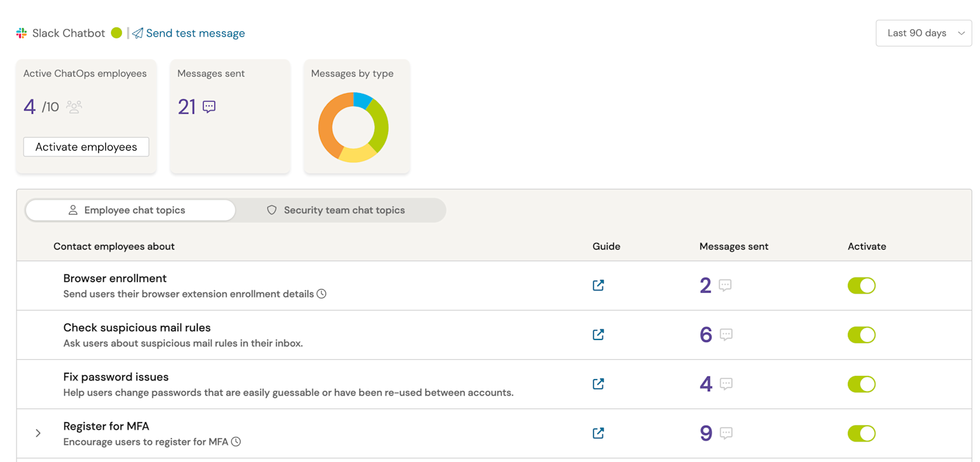Click the Activate employees button
The image size is (980, 462).
click(86, 147)
